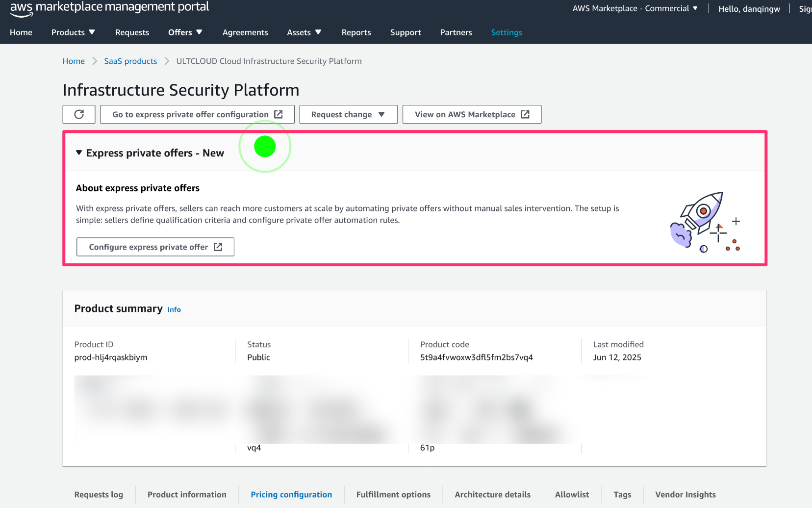
Task: Click the refresh icon button
Action: (79, 114)
